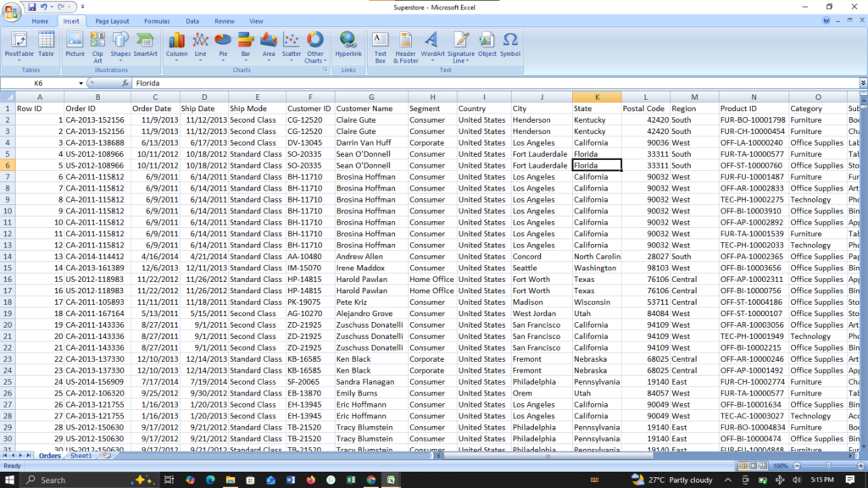
Task: Open the Data tab
Action: click(x=192, y=21)
